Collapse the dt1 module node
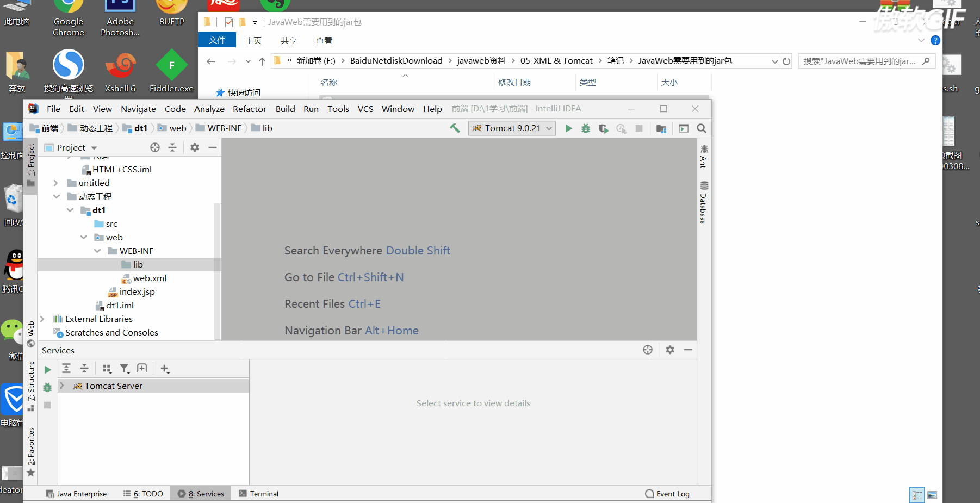Viewport: 980px width, 503px height. tap(70, 210)
